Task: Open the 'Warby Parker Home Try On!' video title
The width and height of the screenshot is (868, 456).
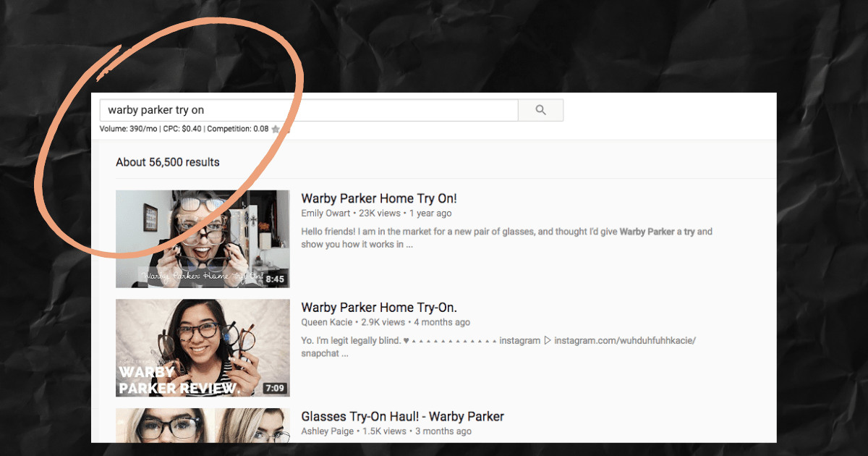Action: (x=379, y=198)
